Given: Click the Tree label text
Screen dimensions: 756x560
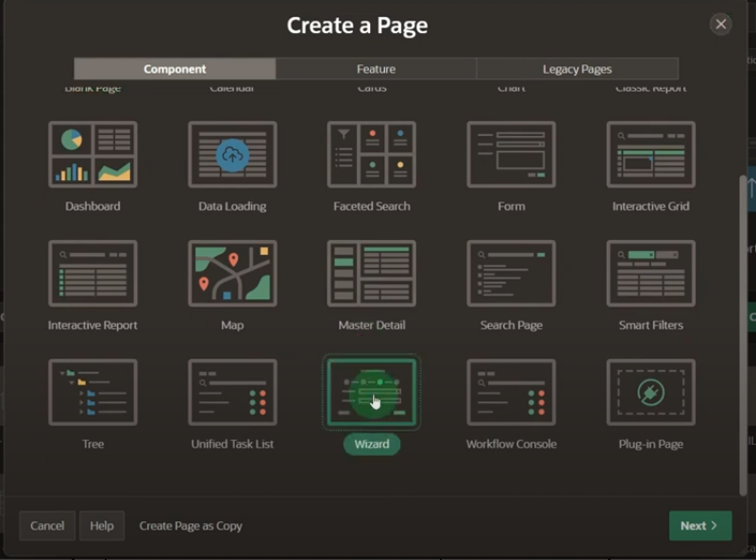Looking at the screenshot, I should (x=92, y=444).
